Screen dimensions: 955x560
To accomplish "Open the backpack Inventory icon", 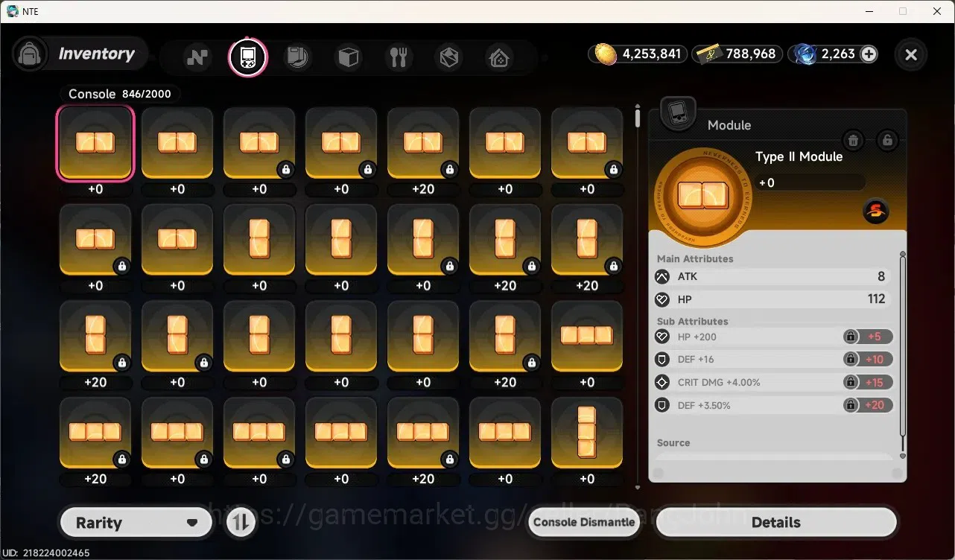I will click(30, 54).
